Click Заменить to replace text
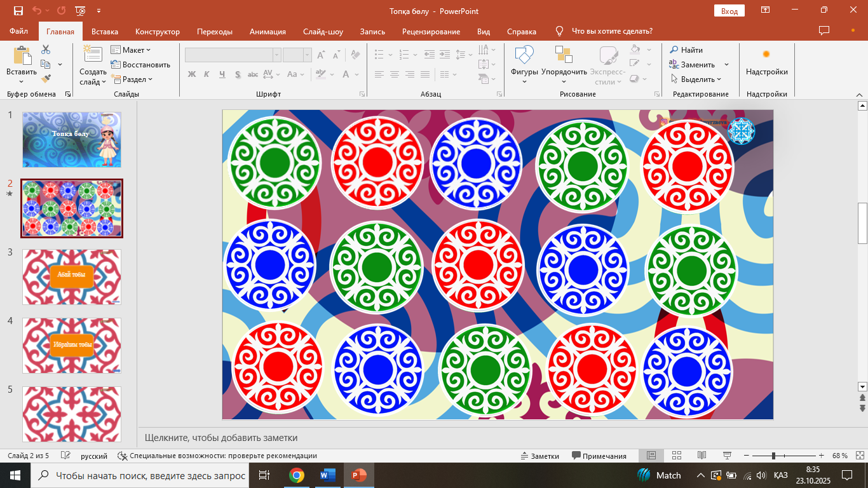 coord(693,64)
